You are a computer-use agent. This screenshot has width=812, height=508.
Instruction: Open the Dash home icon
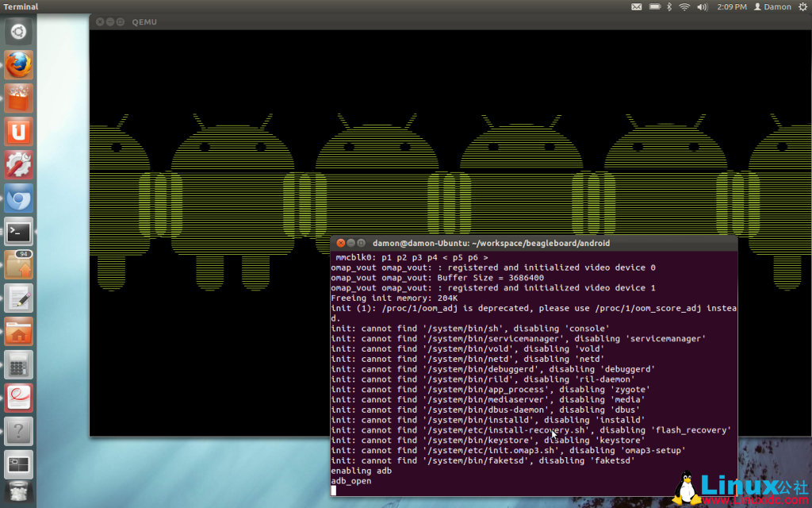click(17, 30)
